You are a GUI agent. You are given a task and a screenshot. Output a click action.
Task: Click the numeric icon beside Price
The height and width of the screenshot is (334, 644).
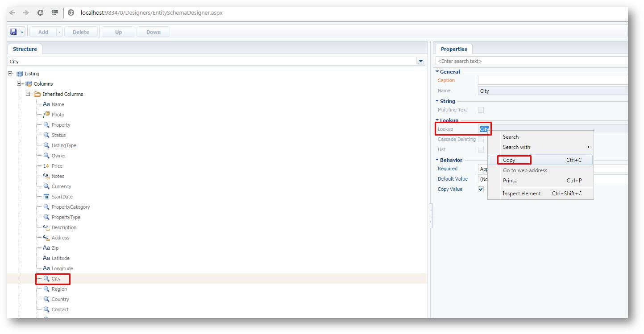point(46,165)
